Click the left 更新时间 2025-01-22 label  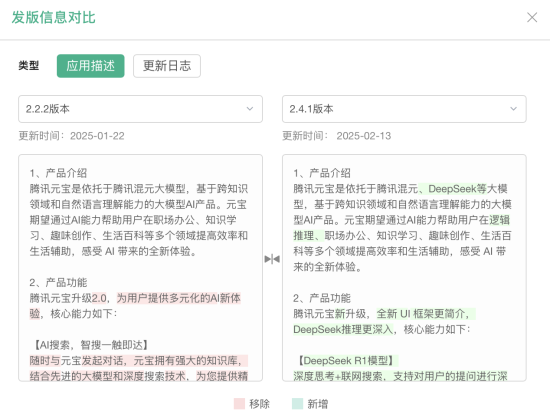pos(72,136)
